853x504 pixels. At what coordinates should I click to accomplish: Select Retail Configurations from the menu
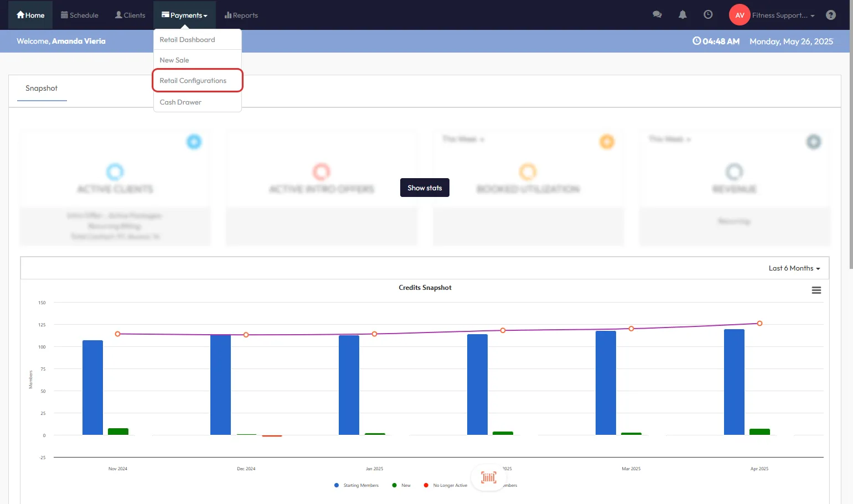(x=193, y=81)
